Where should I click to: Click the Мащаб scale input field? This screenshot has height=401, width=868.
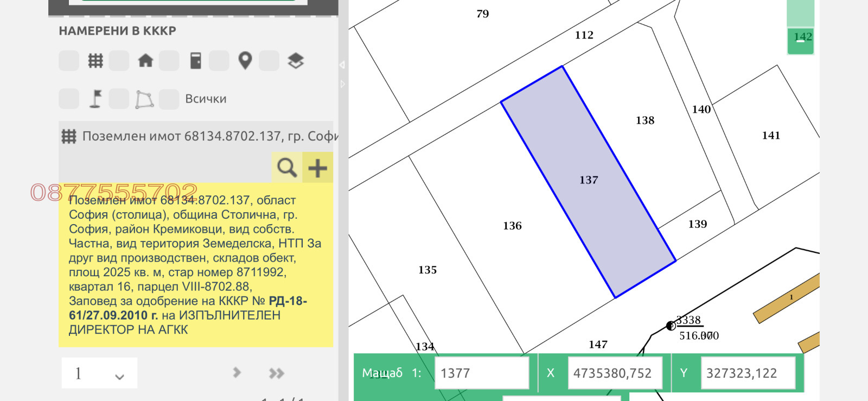coord(481,373)
